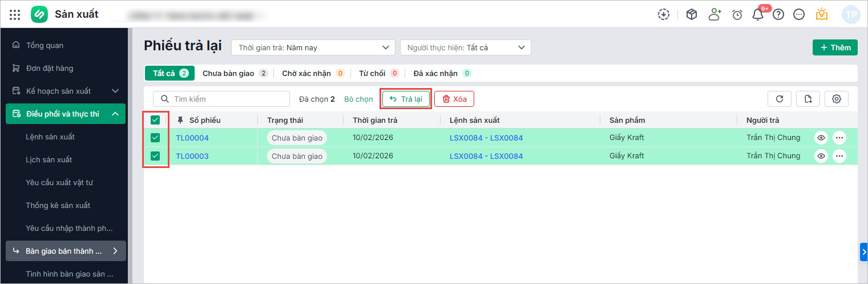
Task: Open the Người thực hiện dropdown
Action: pos(466,47)
